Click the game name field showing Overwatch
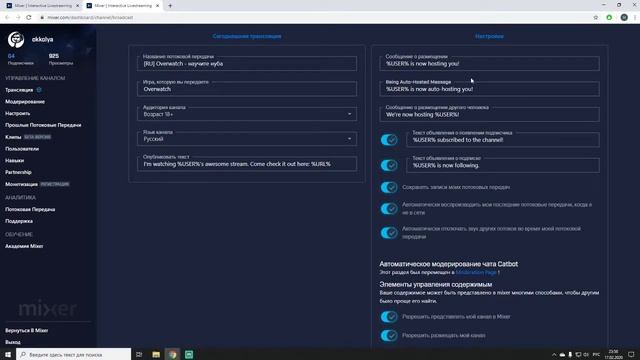 pos(247,89)
